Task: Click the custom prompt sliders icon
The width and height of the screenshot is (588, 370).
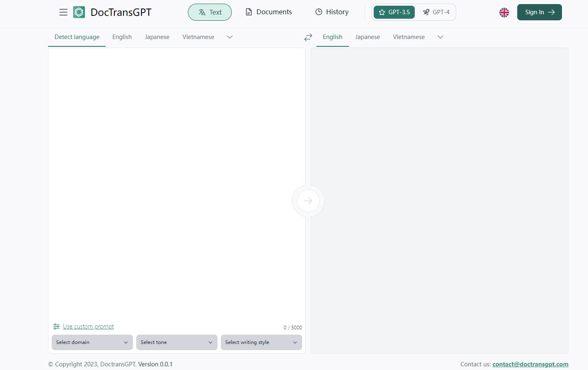Action: pos(57,326)
